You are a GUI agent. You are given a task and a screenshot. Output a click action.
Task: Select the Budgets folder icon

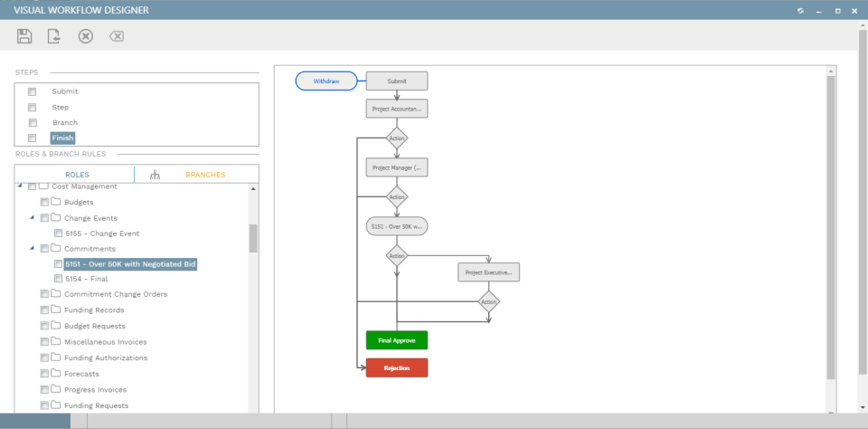pyautogui.click(x=55, y=202)
